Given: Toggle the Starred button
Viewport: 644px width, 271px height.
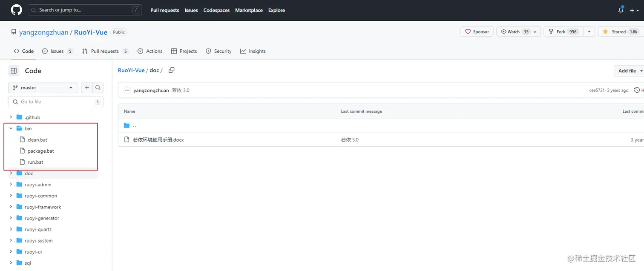Looking at the screenshot, I should click(x=620, y=31).
